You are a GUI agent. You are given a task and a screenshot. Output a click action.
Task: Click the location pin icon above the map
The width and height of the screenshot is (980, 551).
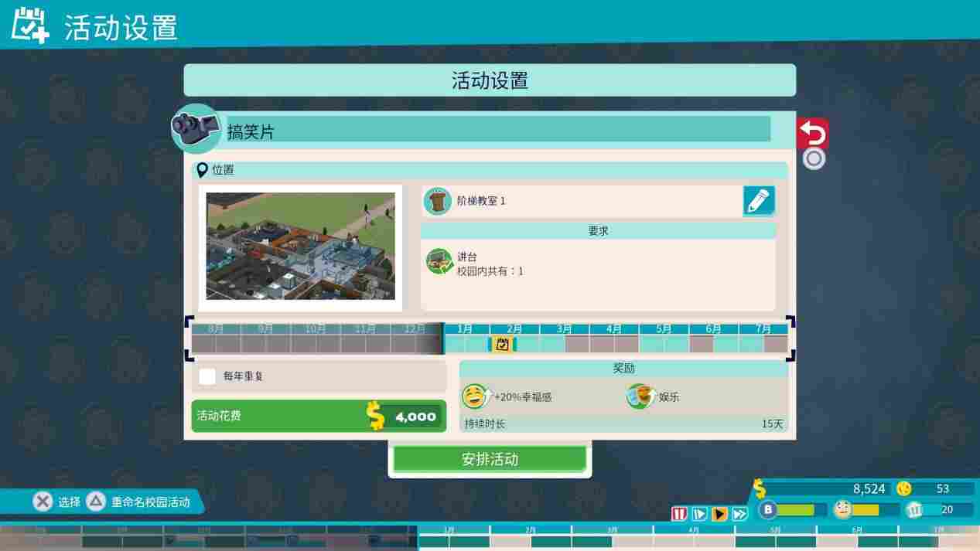click(x=203, y=171)
